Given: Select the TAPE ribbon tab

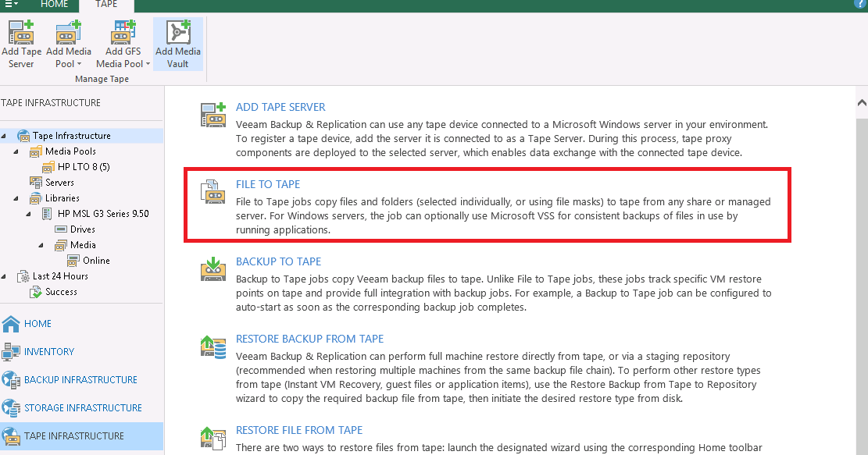Looking at the screenshot, I should pyautogui.click(x=106, y=5).
